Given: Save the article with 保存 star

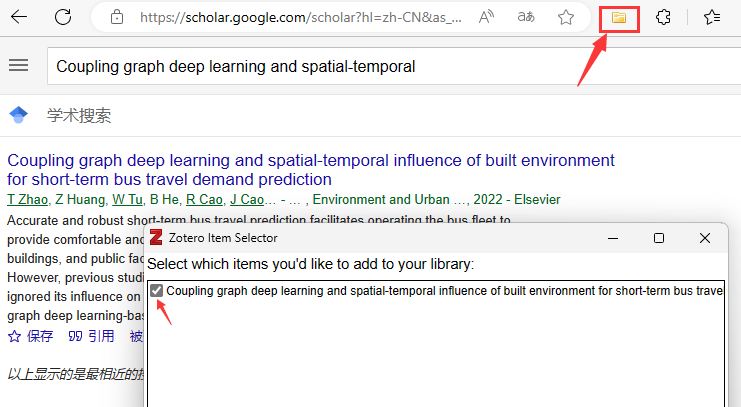Looking at the screenshot, I should 30,336.
